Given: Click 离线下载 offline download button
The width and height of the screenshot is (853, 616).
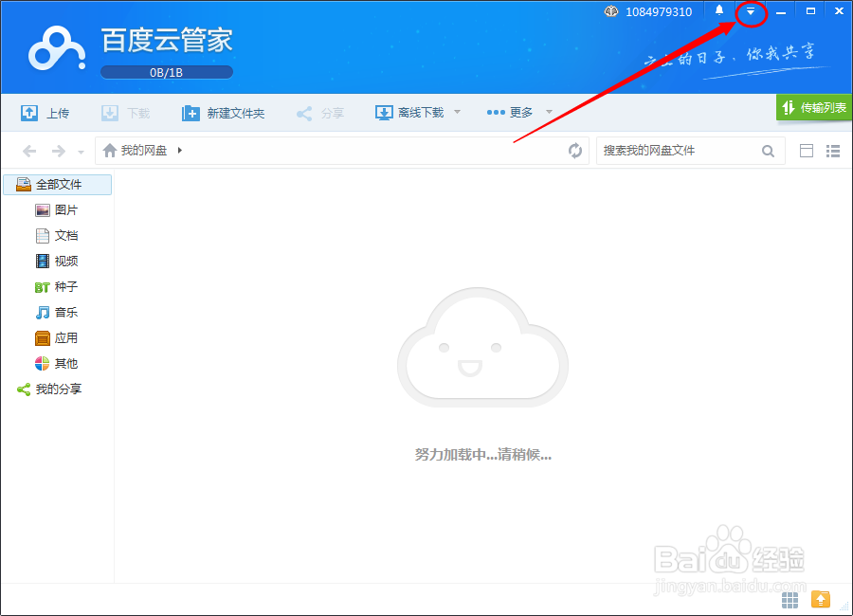Looking at the screenshot, I should pos(409,113).
